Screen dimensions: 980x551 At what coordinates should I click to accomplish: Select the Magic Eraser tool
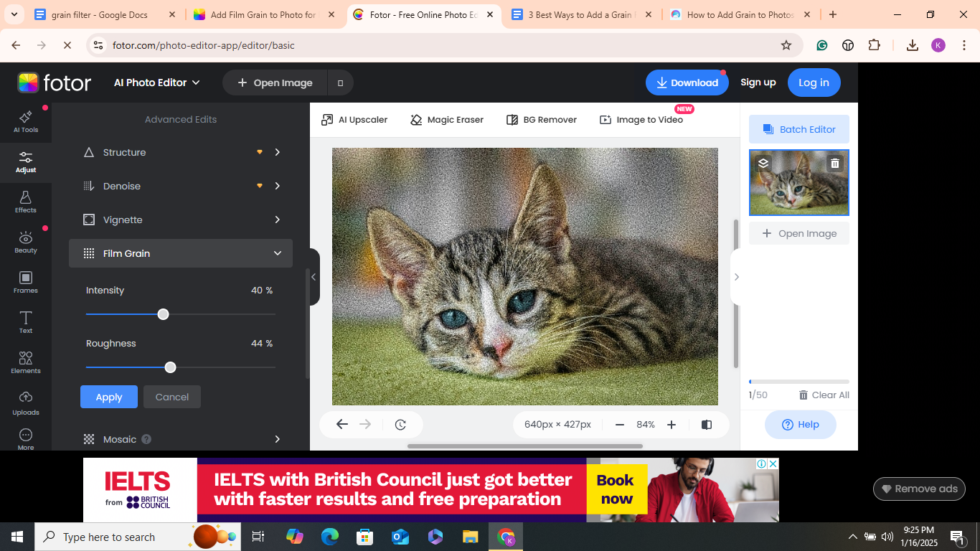[446, 119]
